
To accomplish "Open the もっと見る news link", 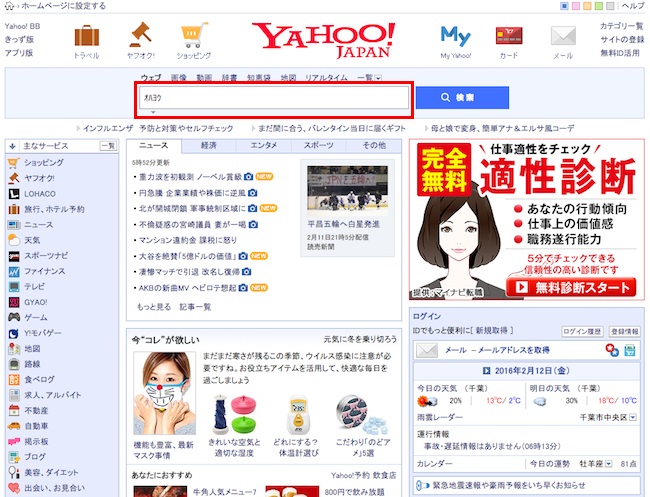I will click(x=154, y=307).
